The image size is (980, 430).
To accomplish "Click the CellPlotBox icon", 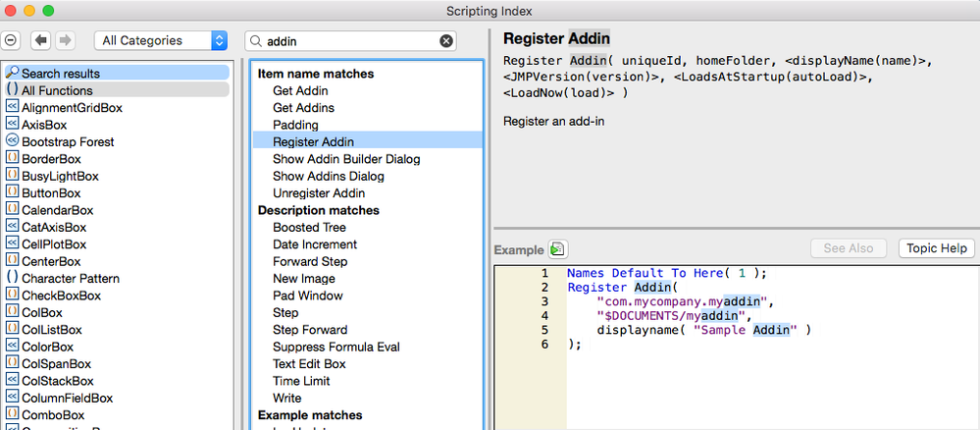I will [12, 243].
